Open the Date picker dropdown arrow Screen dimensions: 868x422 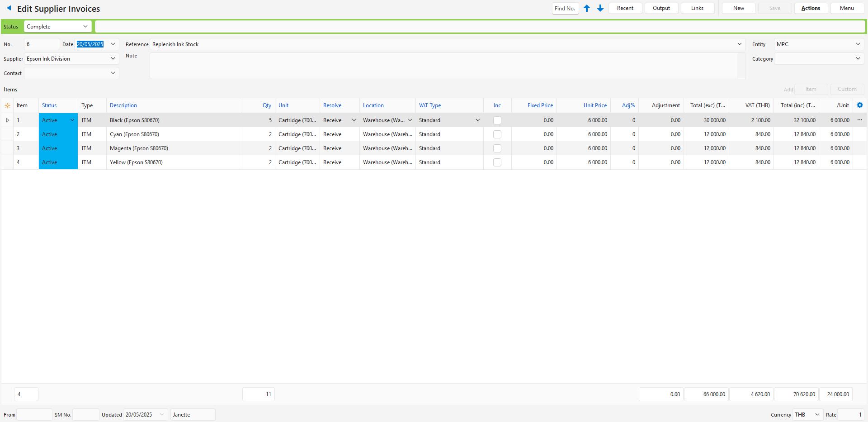click(113, 44)
